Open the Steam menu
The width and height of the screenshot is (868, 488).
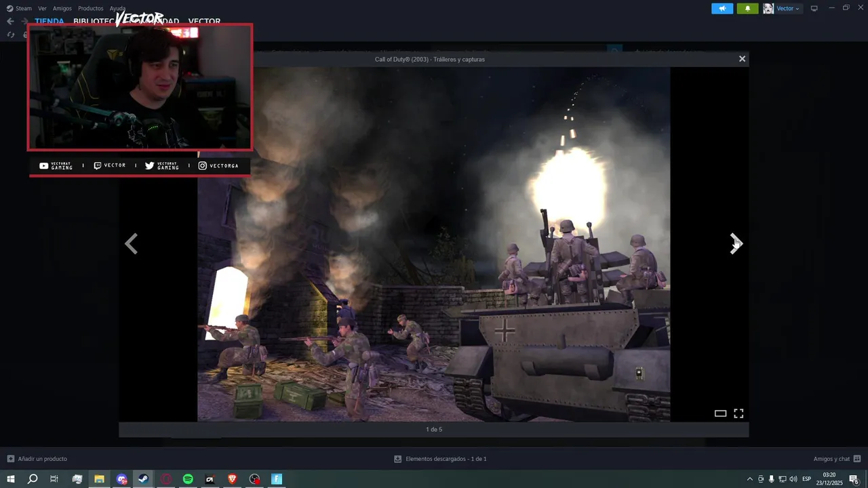19,8
